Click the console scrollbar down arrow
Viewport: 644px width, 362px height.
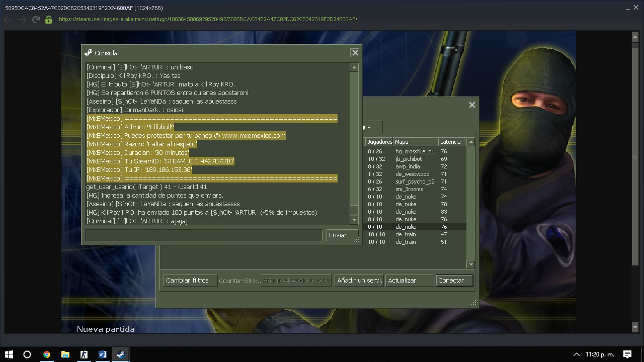tap(354, 220)
